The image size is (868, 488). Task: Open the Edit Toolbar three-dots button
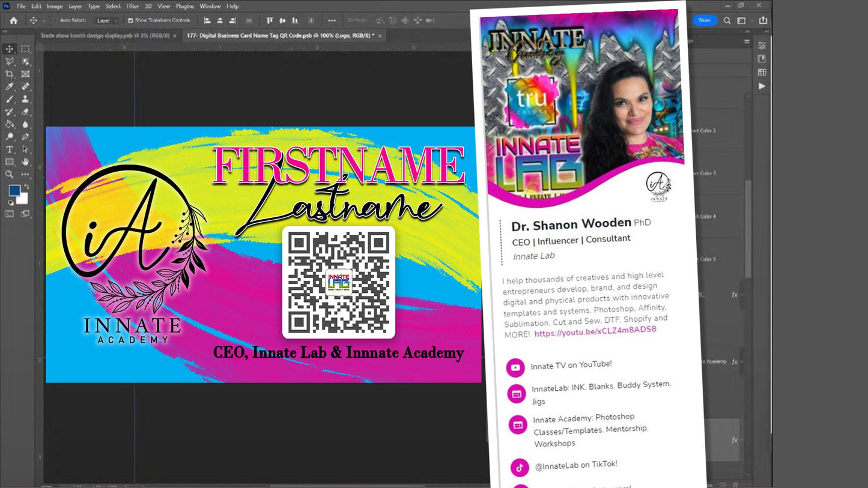pyautogui.click(x=25, y=175)
